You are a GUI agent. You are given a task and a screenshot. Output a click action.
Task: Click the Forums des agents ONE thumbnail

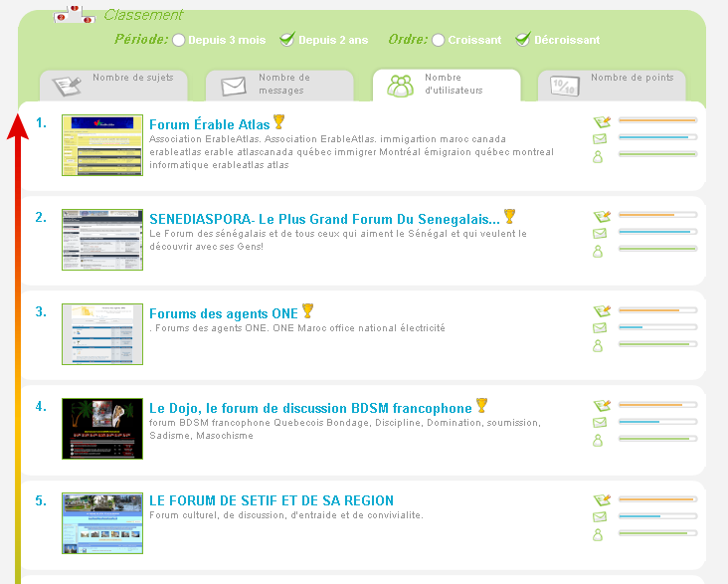click(102, 334)
